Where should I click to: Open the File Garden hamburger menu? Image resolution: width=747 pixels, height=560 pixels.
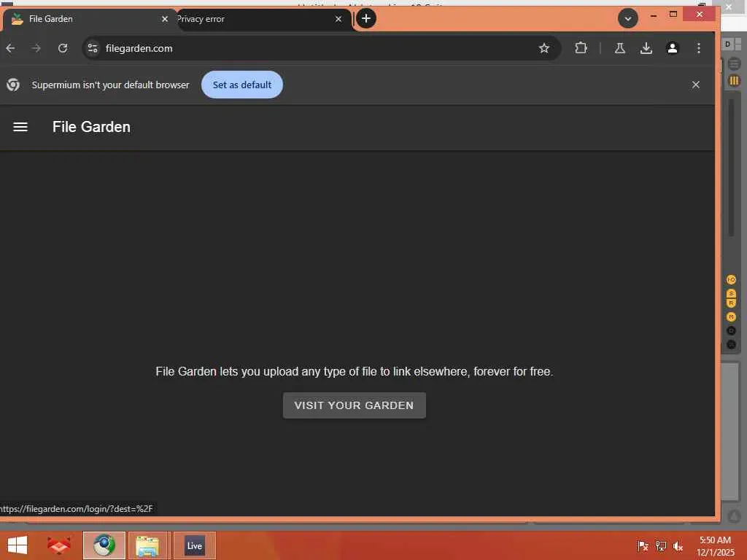click(x=20, y=127)
